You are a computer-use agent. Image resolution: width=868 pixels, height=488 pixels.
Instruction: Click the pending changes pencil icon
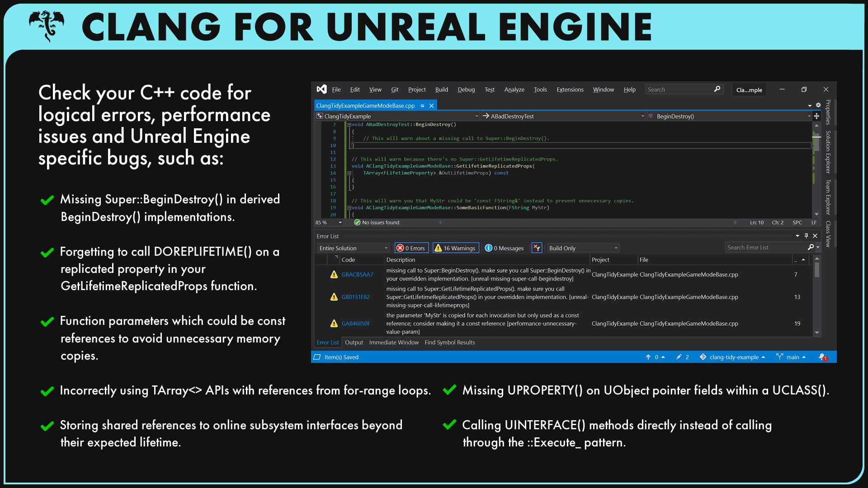[x=679, y=357]
